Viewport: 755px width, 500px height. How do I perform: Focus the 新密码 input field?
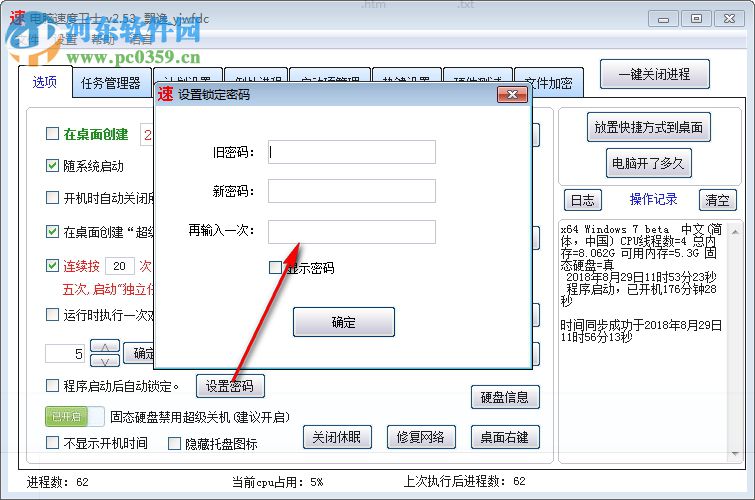(x=352, y=191)
